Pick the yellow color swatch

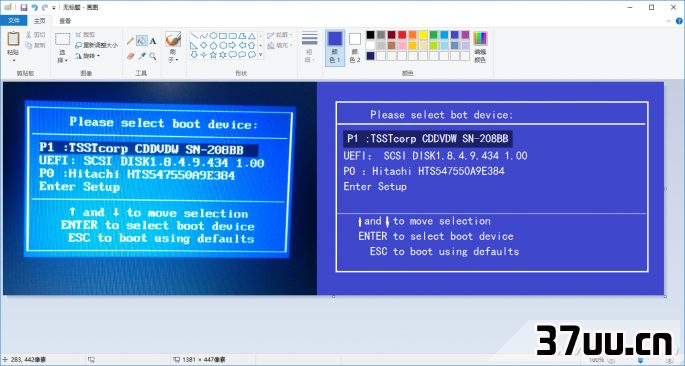(x=423, y=35)
